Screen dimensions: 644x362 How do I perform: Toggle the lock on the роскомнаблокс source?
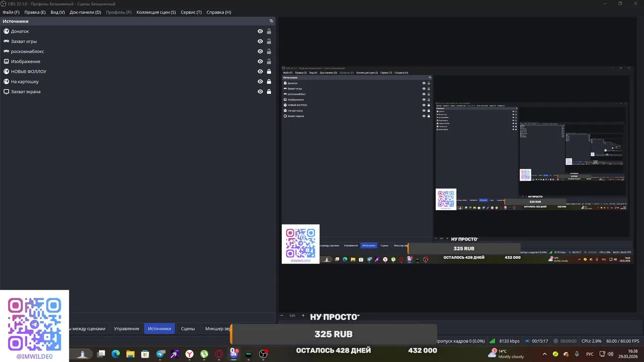(x=269, y=51)
